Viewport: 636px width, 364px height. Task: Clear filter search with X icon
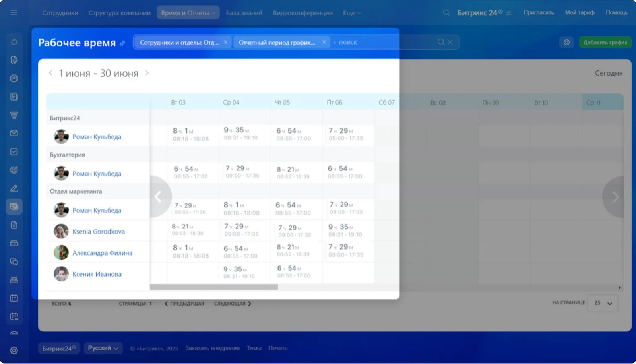450,42
